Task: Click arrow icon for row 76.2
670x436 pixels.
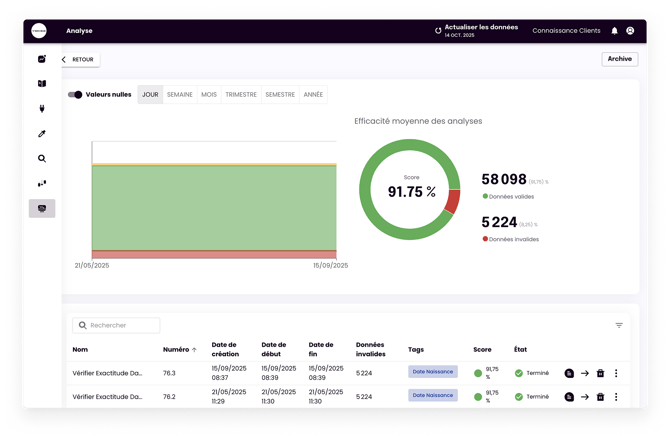Action: coord(585,397)
